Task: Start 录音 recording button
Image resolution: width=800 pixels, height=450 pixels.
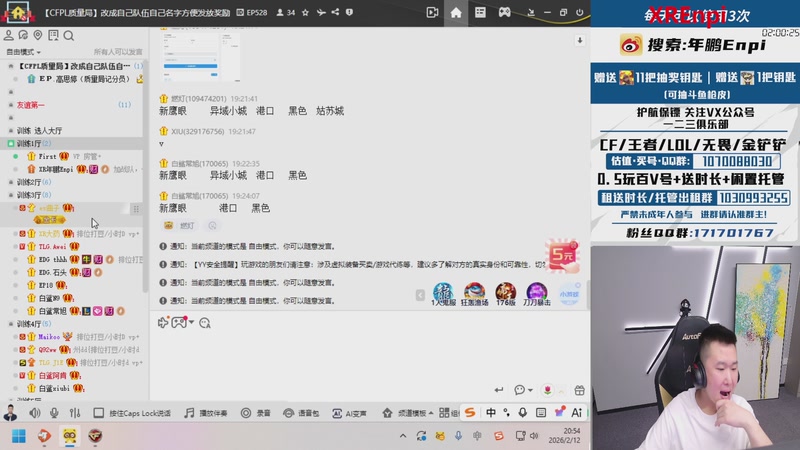Action: click(x=256, y=413)
